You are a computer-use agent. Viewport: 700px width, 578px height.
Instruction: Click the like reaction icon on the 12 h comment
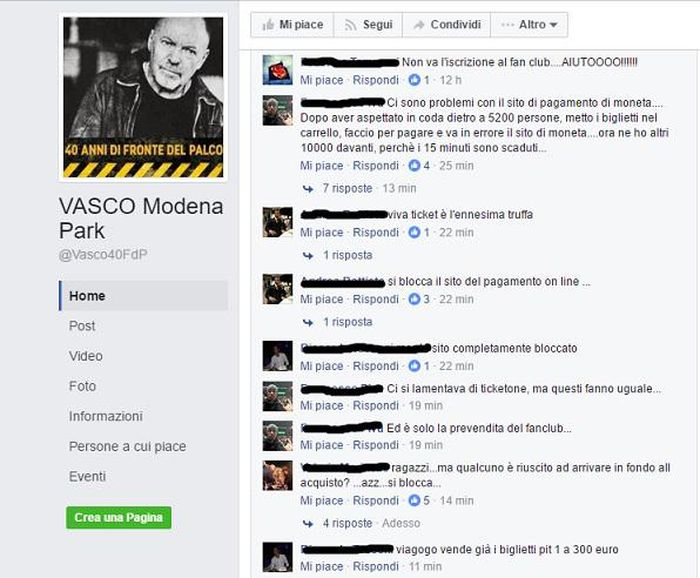[x=414, y=80]
